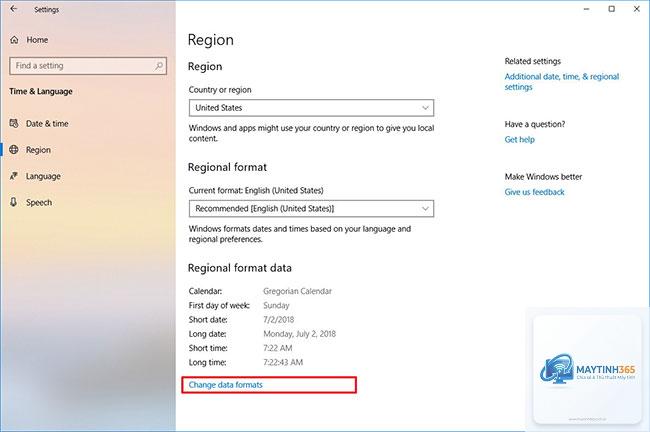Maximize the Settings window
Image resolution: width=650 pixels, height=432 pixels.
612,9
